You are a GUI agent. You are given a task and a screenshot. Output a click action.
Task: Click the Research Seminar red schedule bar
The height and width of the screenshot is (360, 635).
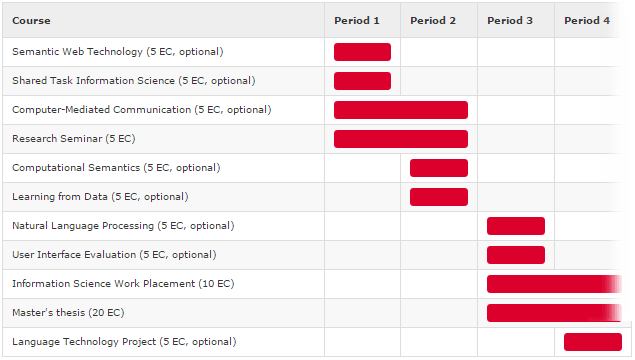tap(401, 139)
